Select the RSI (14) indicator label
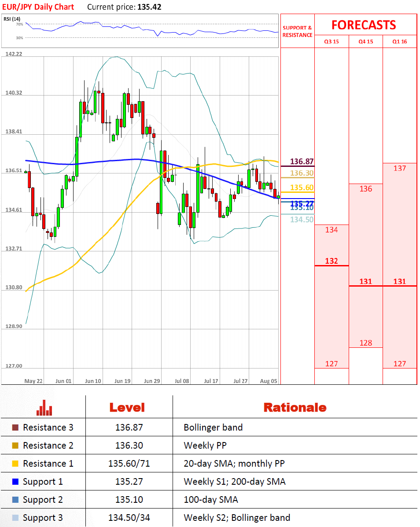Screen dimensions: 420x527 [12, 19]
